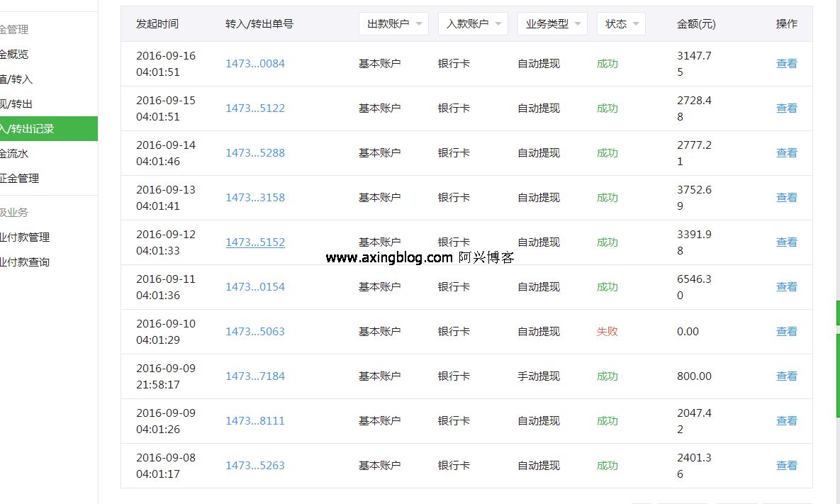This screenshot has width=840, height=504.
Task: Open the 企业付款查询 sidebar item
Action: click(25, 262)
